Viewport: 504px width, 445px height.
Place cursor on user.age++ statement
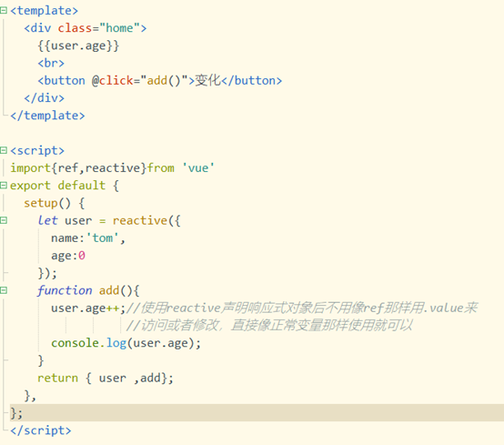[88, 308]
